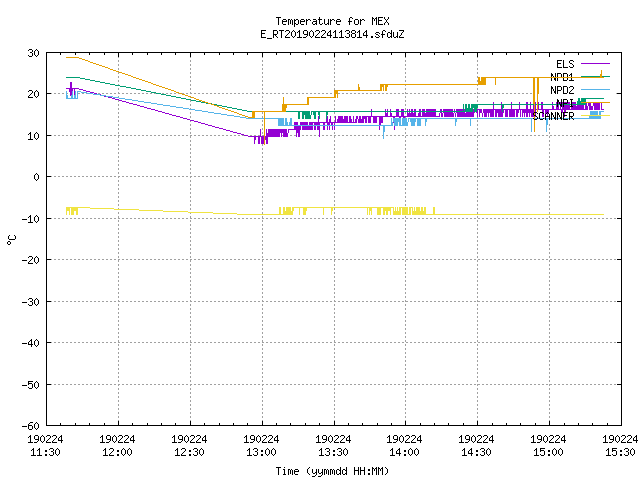
Task: Click the °C y-axis unit label
Action: coord(11,240)
